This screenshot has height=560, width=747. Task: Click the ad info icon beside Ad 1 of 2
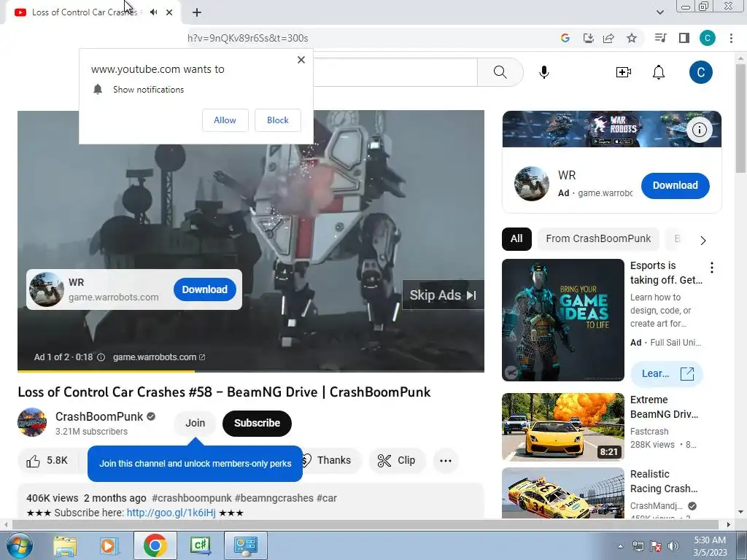pos(101,357)
